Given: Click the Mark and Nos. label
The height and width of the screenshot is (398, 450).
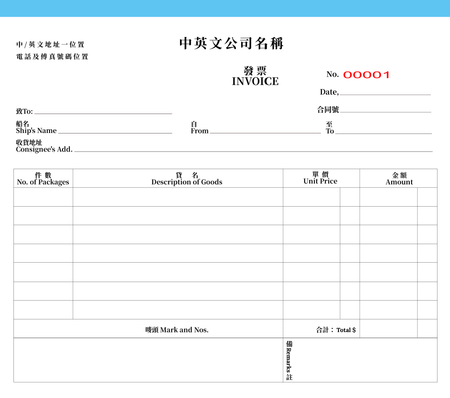Looking at the screenshot, I should (x=177, y=330).
